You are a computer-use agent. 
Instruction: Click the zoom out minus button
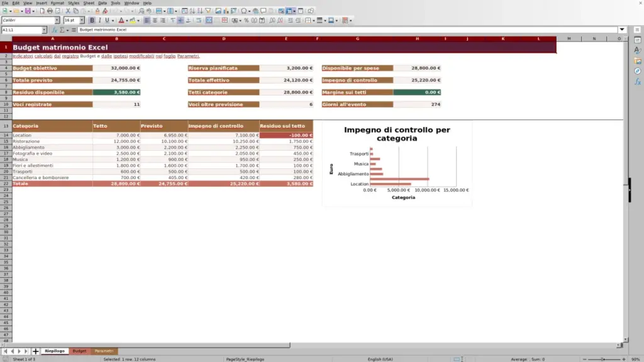point(584,359)
